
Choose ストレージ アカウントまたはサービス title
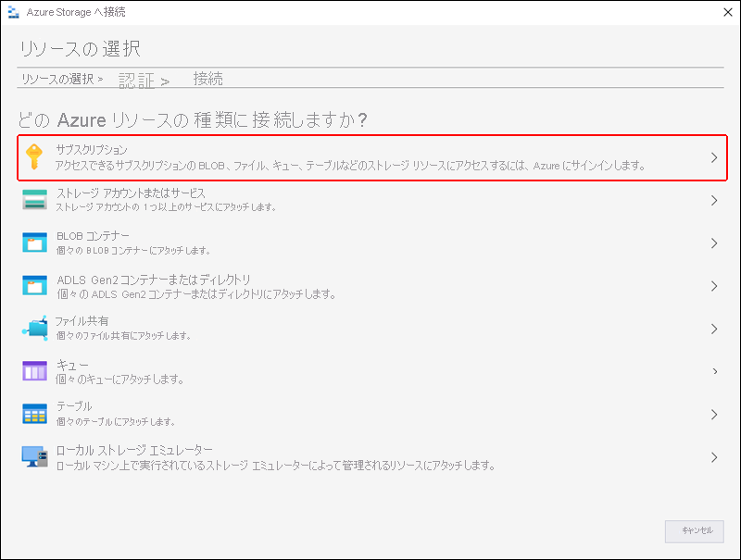tap(131, 193)
